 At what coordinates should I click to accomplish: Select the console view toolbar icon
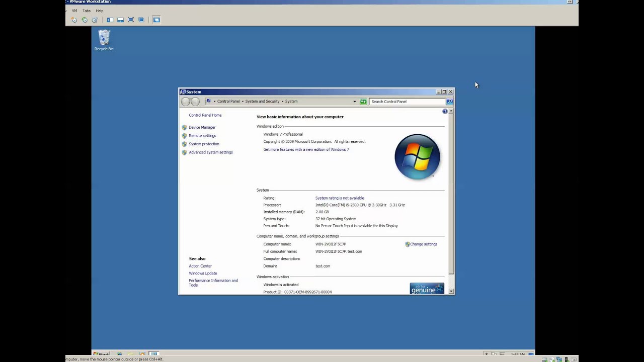(156, 20)
